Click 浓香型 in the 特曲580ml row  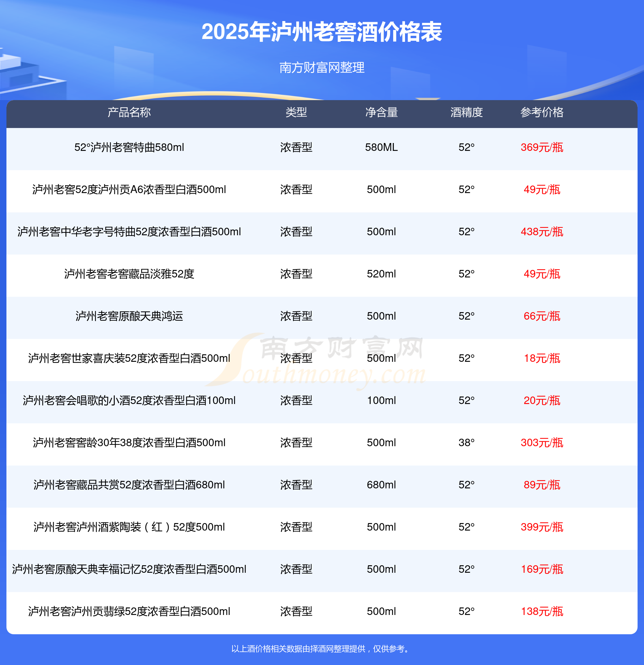tap(296, 147)
